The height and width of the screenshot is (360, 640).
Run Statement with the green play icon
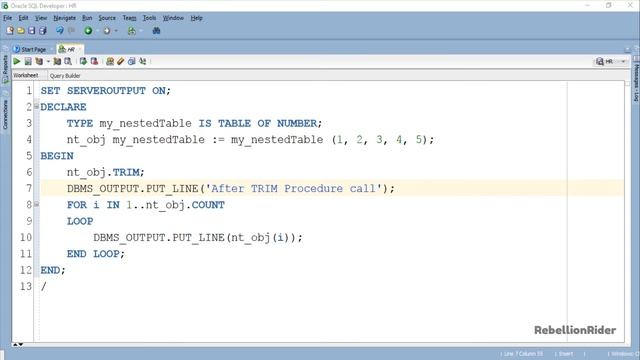pyautogui.click(x=17, y=61)
